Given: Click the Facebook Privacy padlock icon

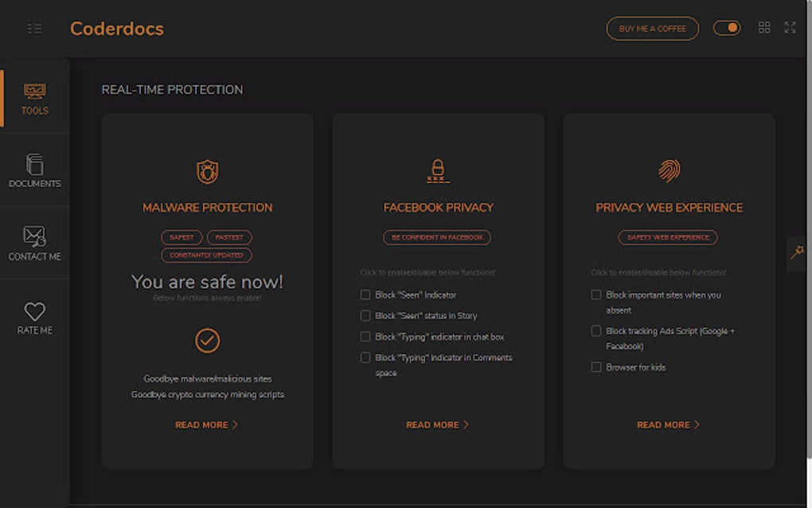Looking at the screenshot, I should coord(438,170).
